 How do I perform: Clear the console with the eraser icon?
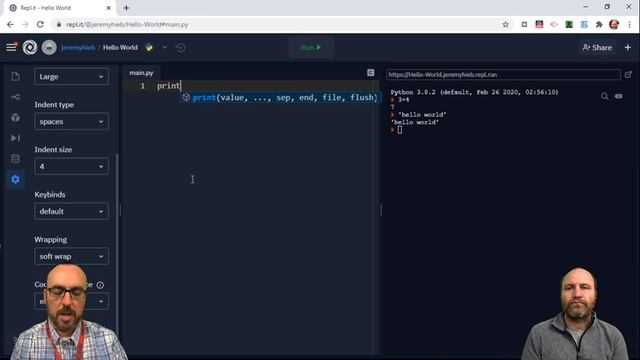(619, 96)
